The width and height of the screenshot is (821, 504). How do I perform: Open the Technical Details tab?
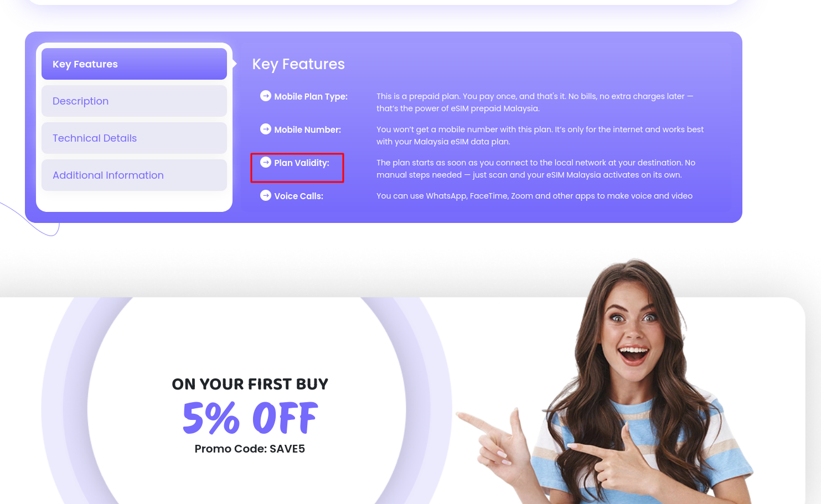click(x=134, y=138)
